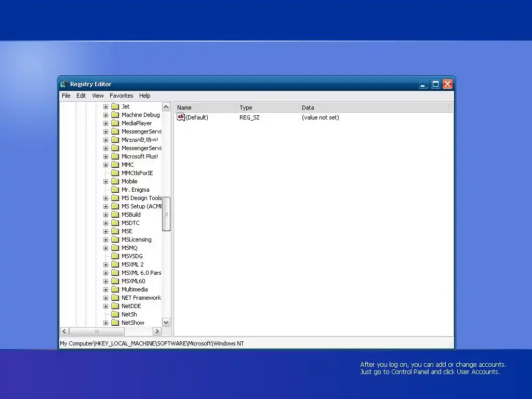The height and width of the screenshot is (399, 532).
Task: Click the MSXML60 folder icon
Action: pos(115,281)
